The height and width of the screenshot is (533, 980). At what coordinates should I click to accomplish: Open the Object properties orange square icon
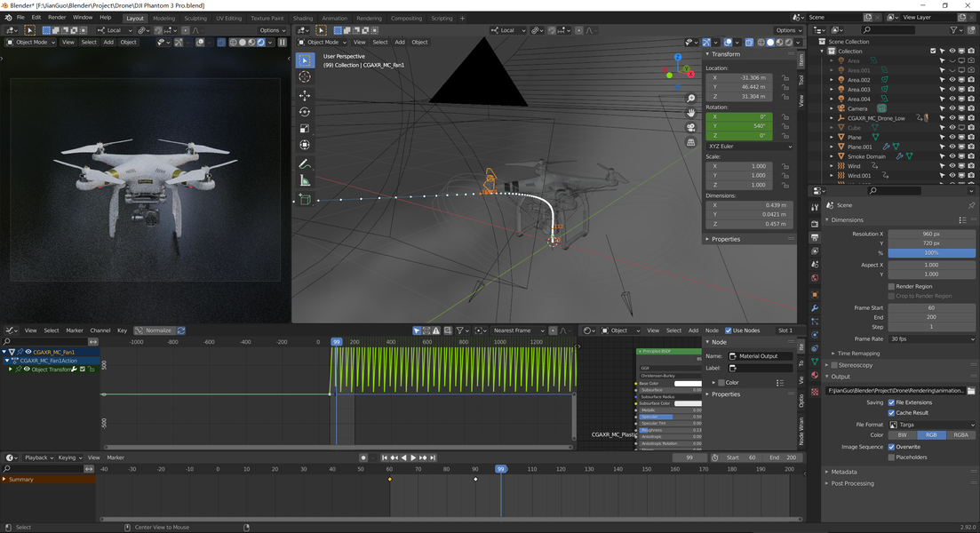click(x=815, y=294)
